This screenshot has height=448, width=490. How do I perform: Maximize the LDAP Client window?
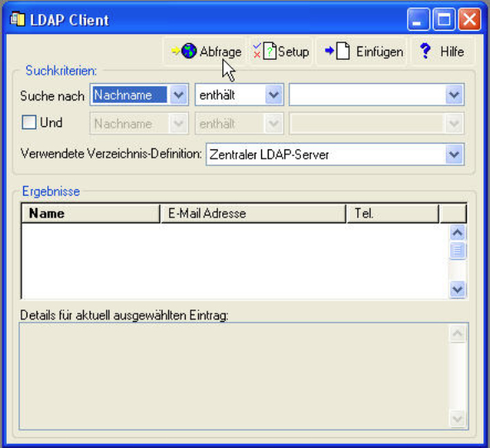pos(444,20)
